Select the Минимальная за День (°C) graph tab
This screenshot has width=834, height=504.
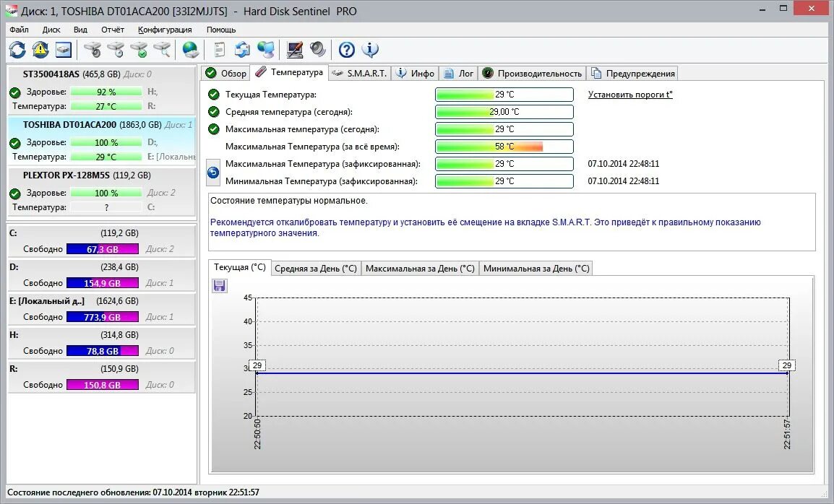pyautogui.click(x=536, y=269)
